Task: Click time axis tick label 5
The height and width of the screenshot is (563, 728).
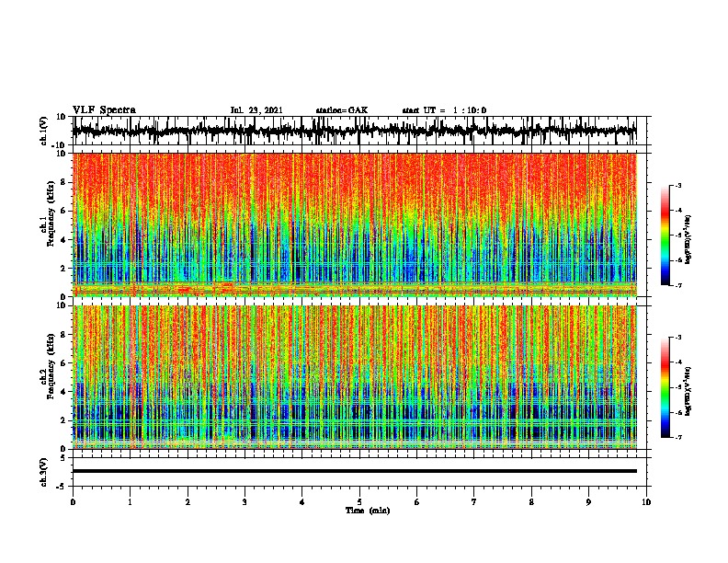Action: (359, 502)
